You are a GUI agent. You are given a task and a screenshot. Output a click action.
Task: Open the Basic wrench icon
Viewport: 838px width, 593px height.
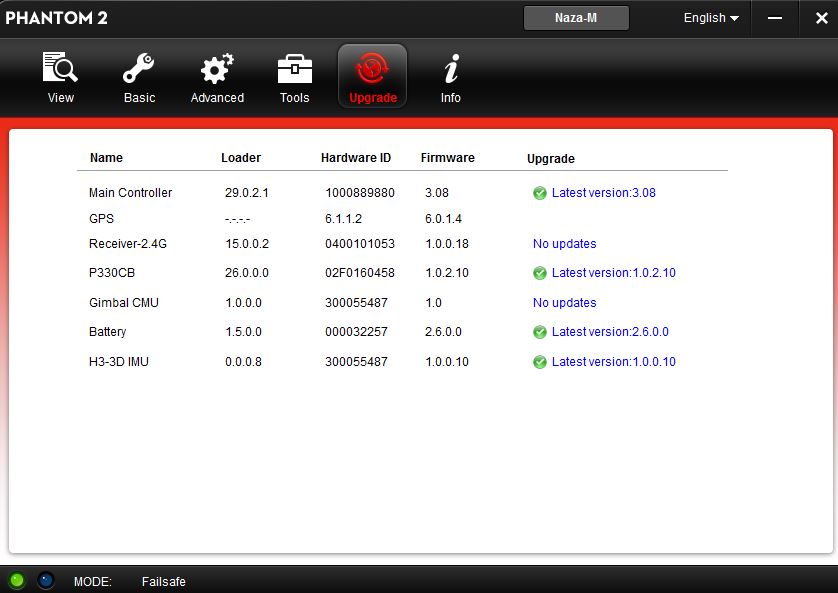coord(139,70)
